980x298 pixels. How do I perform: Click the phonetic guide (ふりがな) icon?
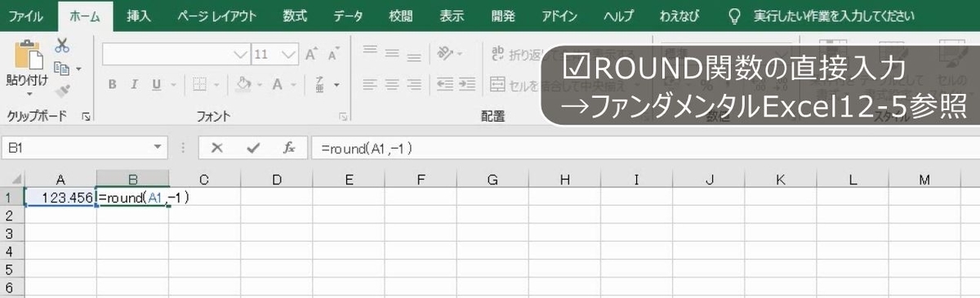[319, 84]
